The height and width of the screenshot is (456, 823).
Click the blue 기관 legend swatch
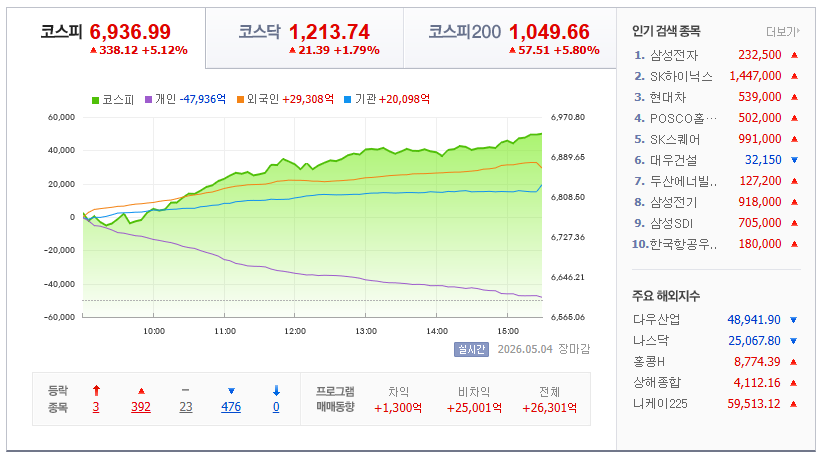tap(347, 100)
